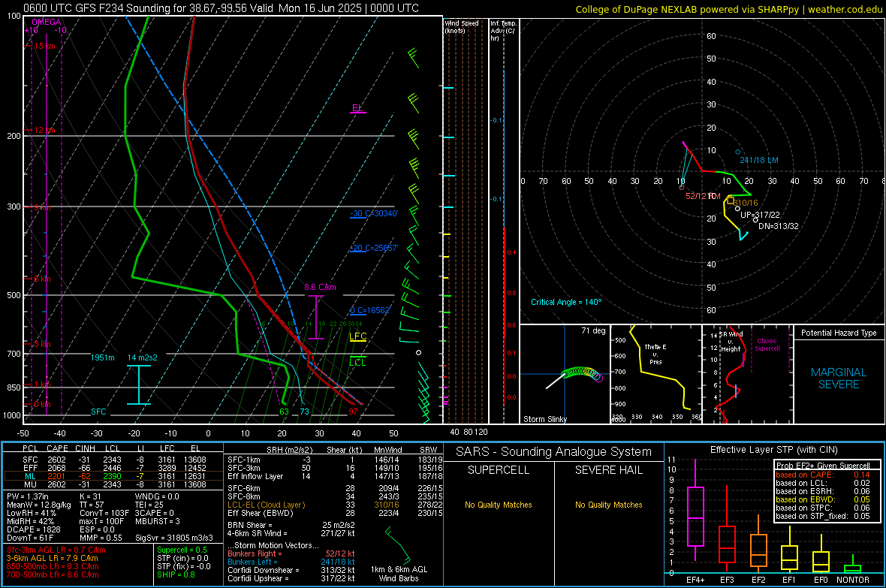
Task: Click the 71 deg slinky tilt value
Action: click(593, 330)
